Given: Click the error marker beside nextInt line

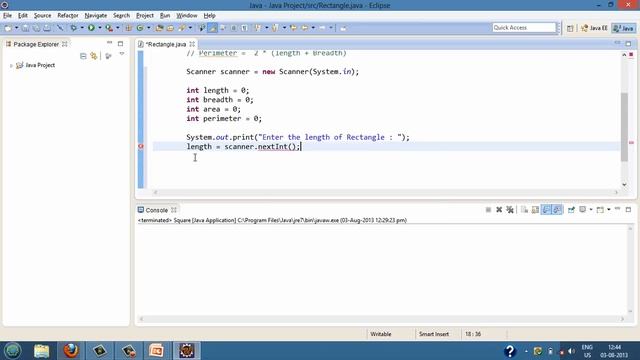Looking at the screenshot, I should coord(141,147).
